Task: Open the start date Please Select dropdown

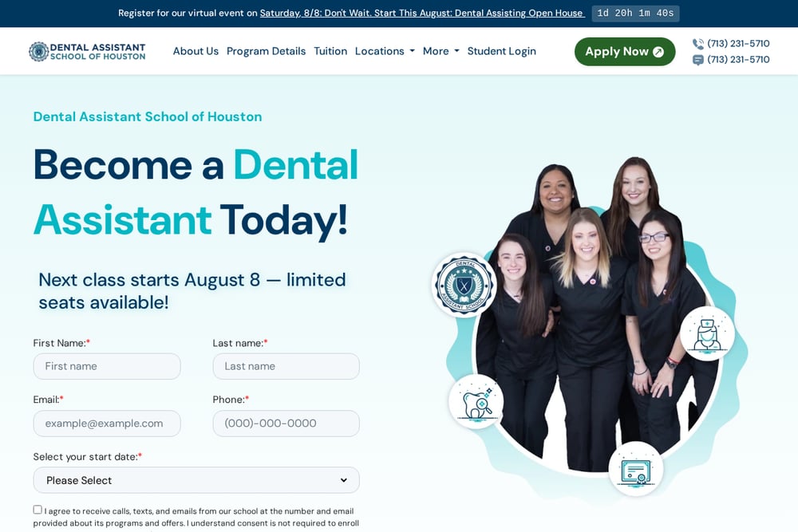Action: (x=196, y=480)
